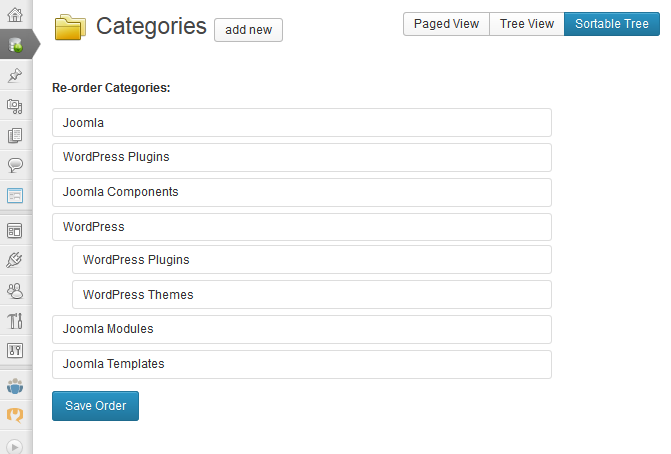This screenshot has height=454, width=671.
Task: Select the WordPress Themes subcategory item
Action: (312, 294)
